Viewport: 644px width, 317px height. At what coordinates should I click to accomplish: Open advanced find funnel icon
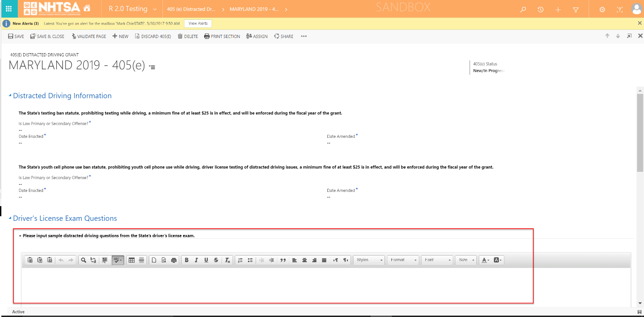coord(576,9)
